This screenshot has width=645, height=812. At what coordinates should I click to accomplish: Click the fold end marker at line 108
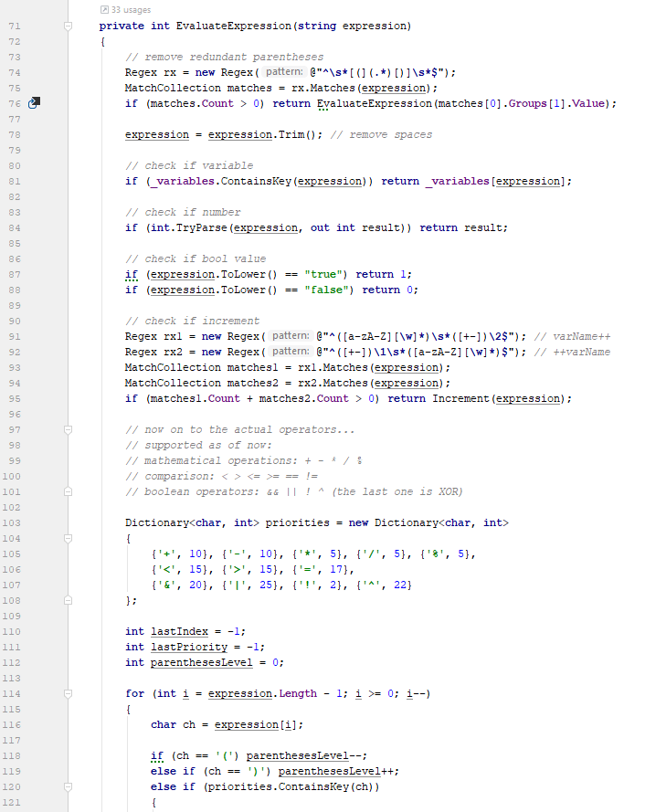coord(68,600)
